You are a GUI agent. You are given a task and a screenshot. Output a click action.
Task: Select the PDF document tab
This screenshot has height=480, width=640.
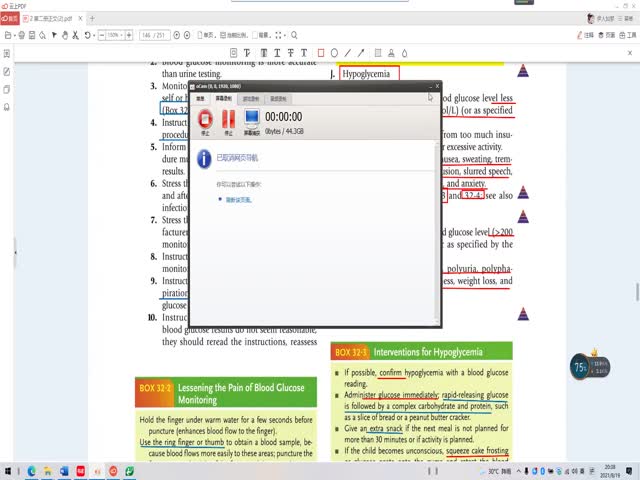[x=50, y=18]
